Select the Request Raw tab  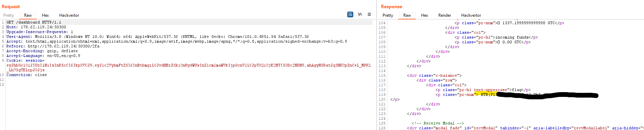28,15
